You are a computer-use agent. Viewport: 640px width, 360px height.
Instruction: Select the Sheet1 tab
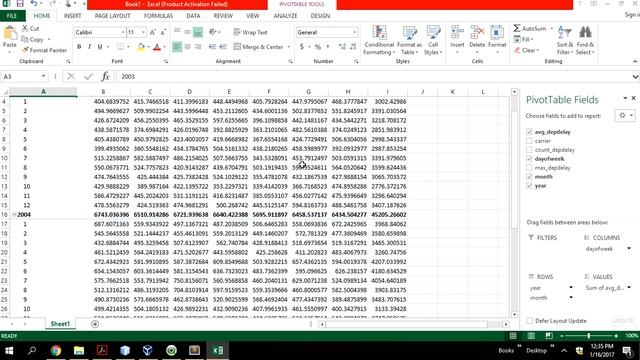coord(60,324)
